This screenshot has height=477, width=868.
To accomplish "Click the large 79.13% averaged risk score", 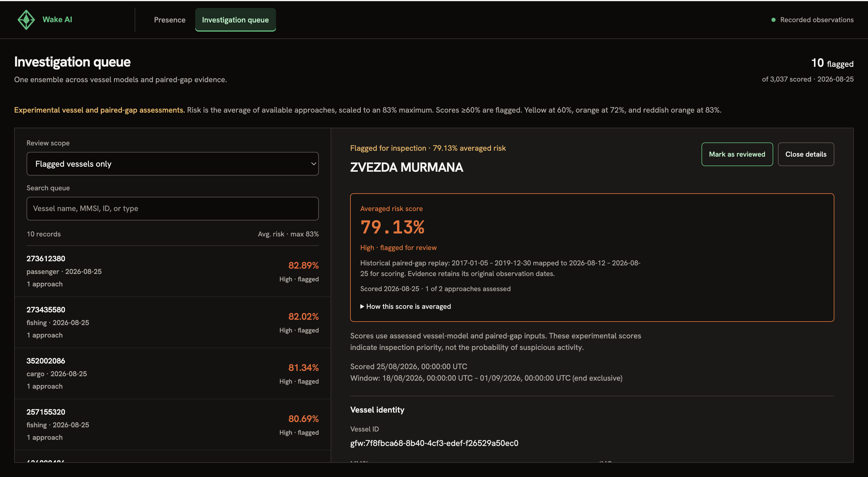I will 393,227.
